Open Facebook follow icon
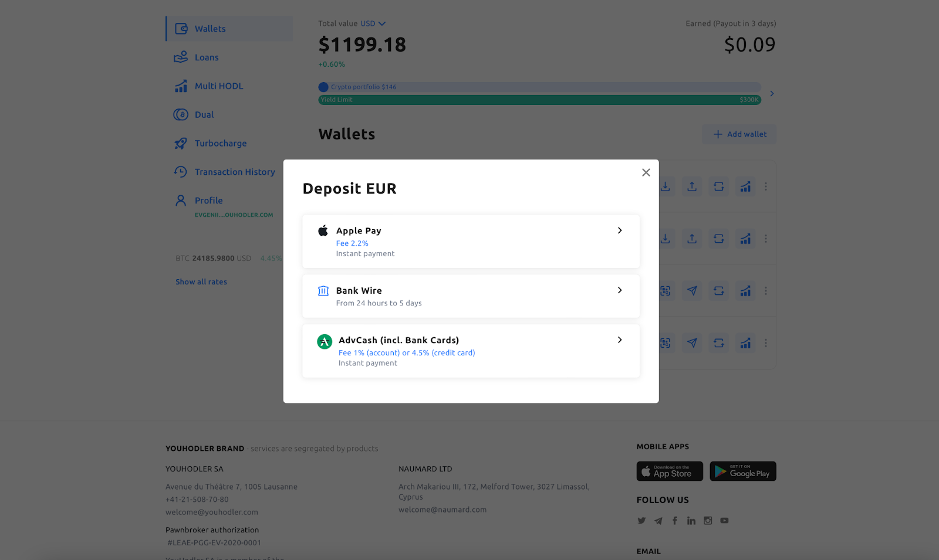Image resolution: width=939 pixels, height=560 pixels. pyautogui.click(x=675, y=521)
